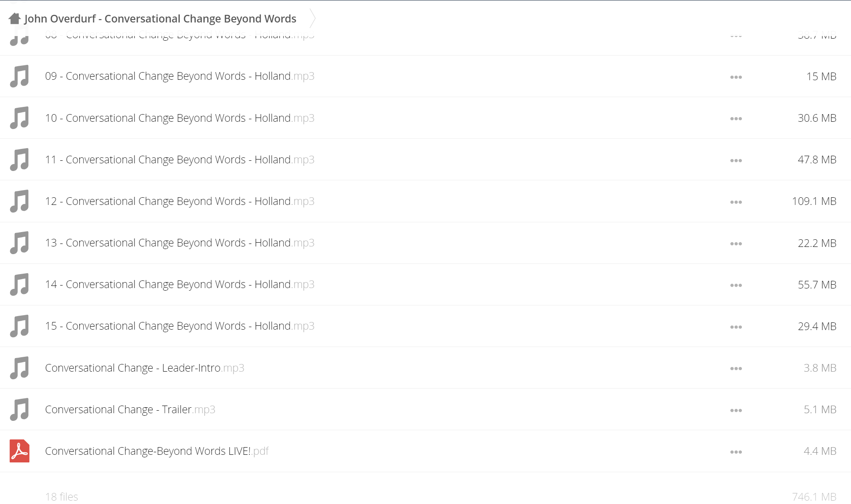Click the 29.4 MB size value

pos(817,326)
